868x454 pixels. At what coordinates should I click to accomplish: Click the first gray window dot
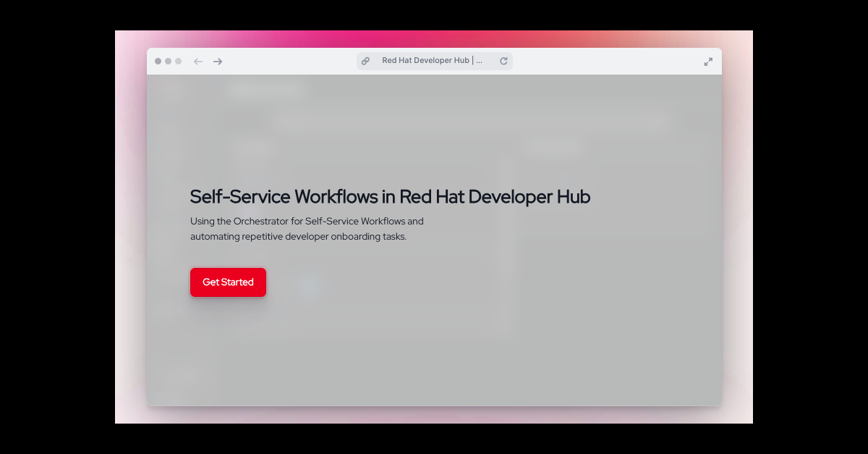click(x=158, y=62)
